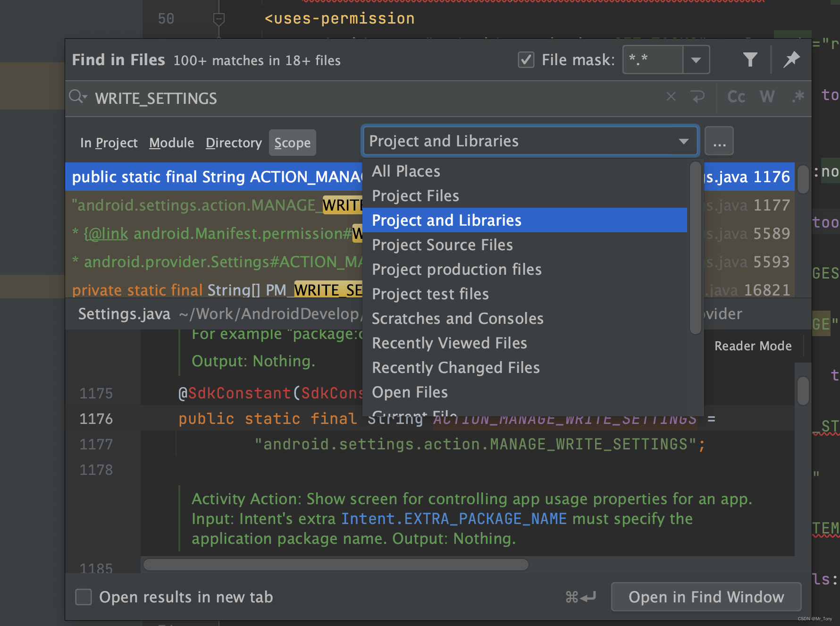This screenshot has height=626, width=840.
Task: Switch to In Project tab
Action: point(109,143)
